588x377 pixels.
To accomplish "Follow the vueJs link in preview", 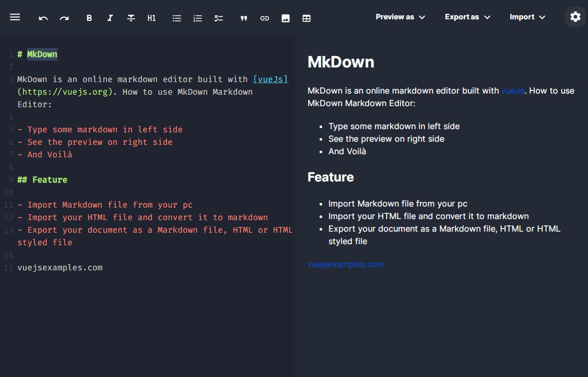I will (x=513, y=90).
